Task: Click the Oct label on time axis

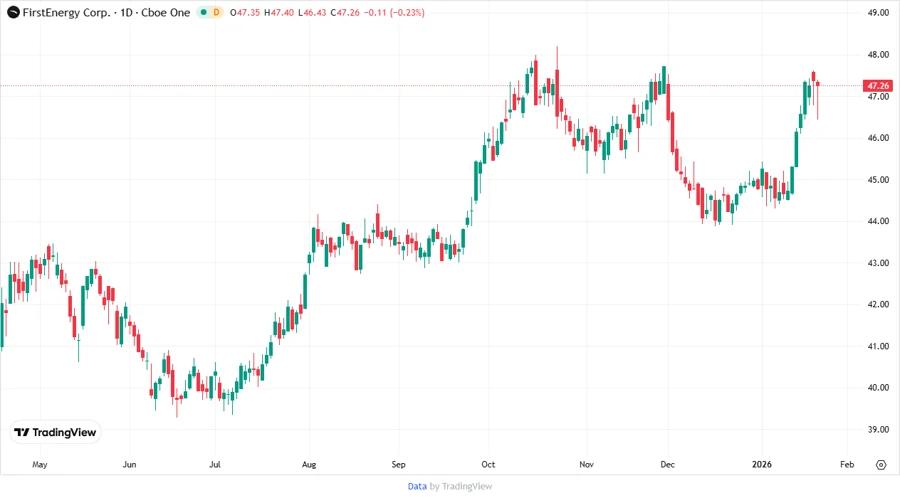Action: pos(488,465)
